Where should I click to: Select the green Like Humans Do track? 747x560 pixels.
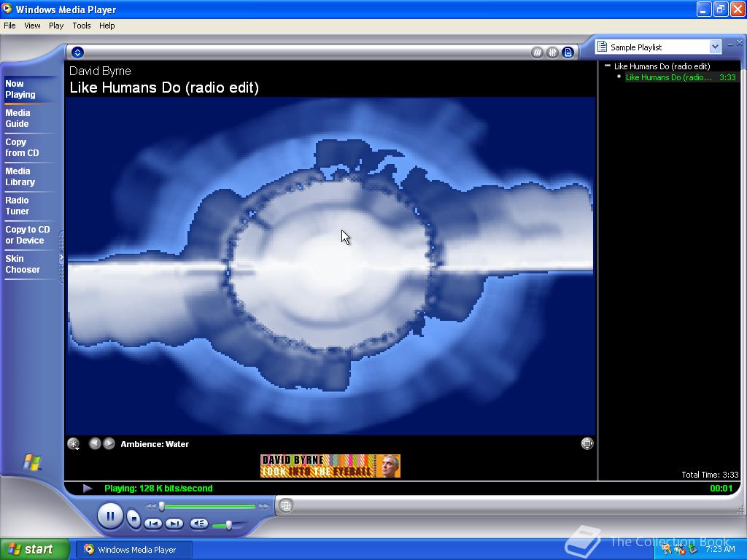pos(681,77)
